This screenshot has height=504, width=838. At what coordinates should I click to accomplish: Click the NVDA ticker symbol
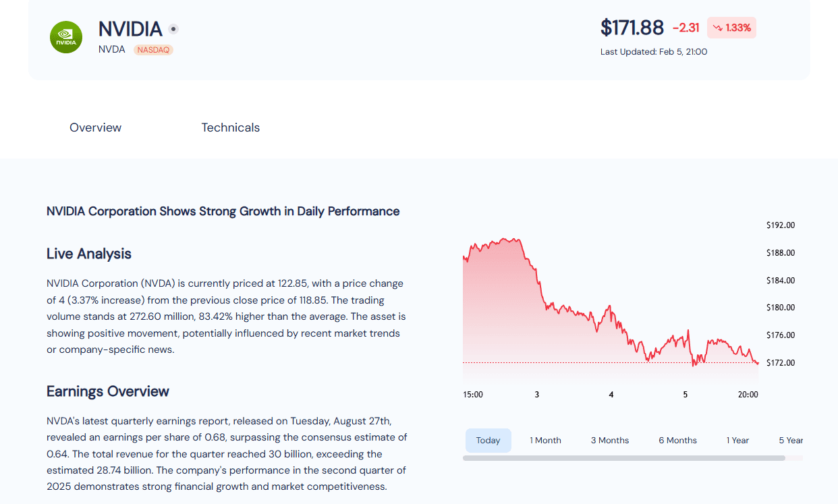[112, 49]
